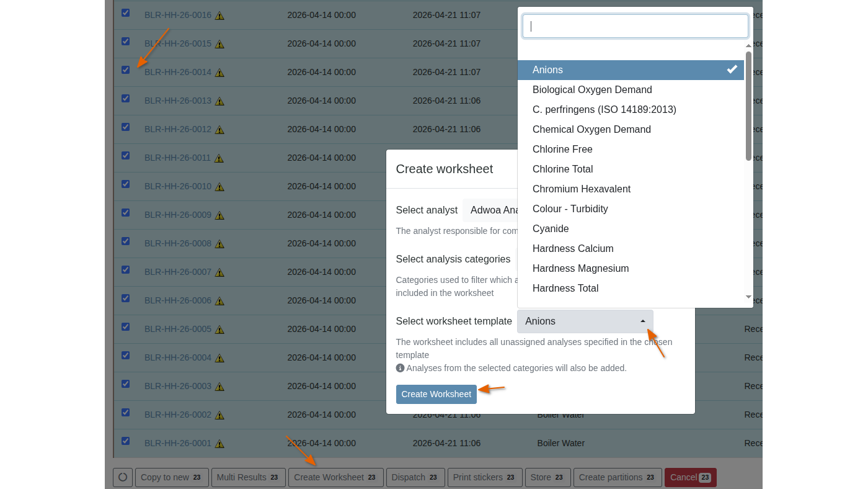868x489 pixels.
Task: Choose Cyanide template option
Action: pos(551,229)
